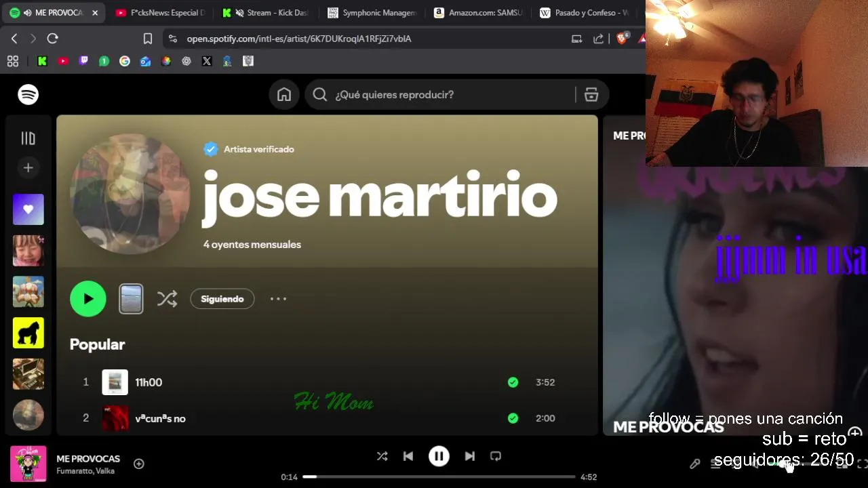868x488 pixels.
Task: Switch to the Symphonic Management tab
Action: pos(372,13)
